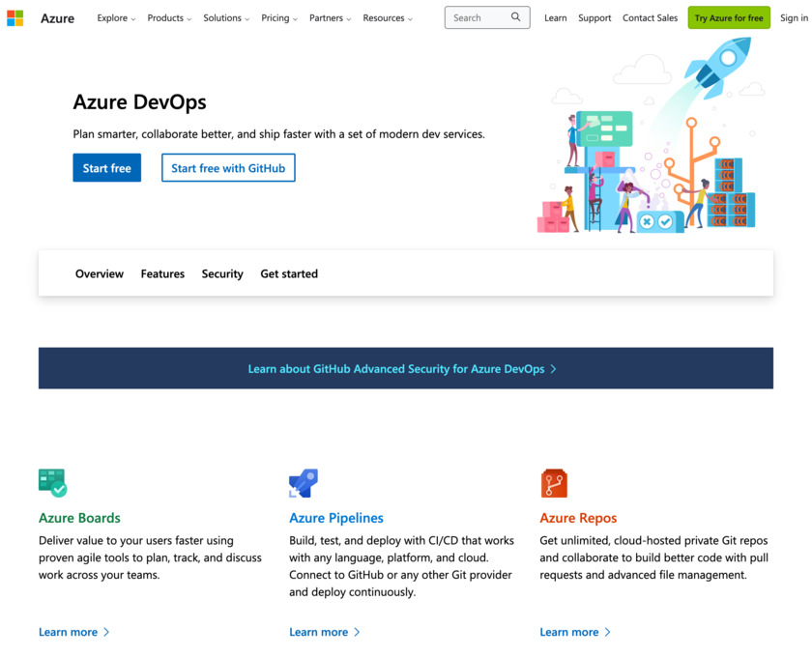Switch to the Security tab
The width and height of the screenshot is (812, 657).
coord(222,273)
